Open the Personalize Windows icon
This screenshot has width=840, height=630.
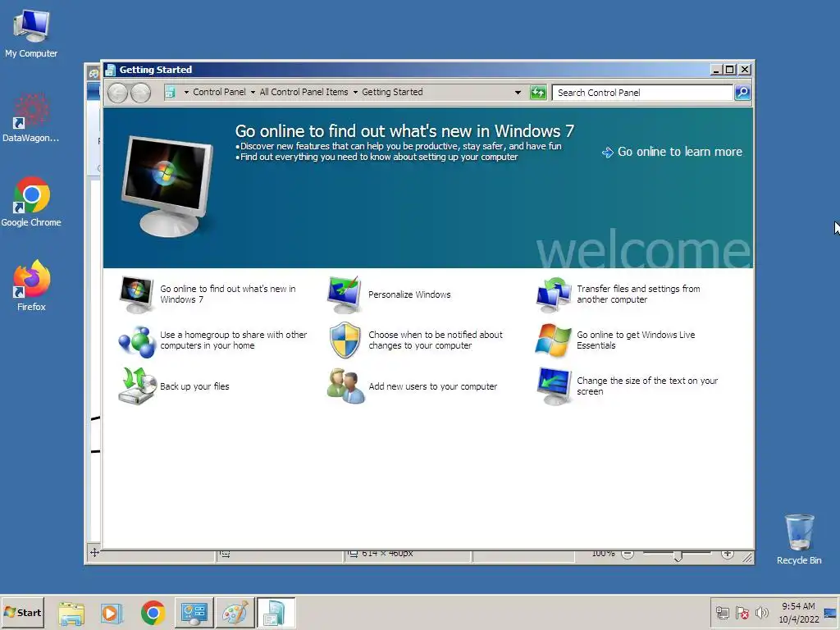[x=344, y=294]
